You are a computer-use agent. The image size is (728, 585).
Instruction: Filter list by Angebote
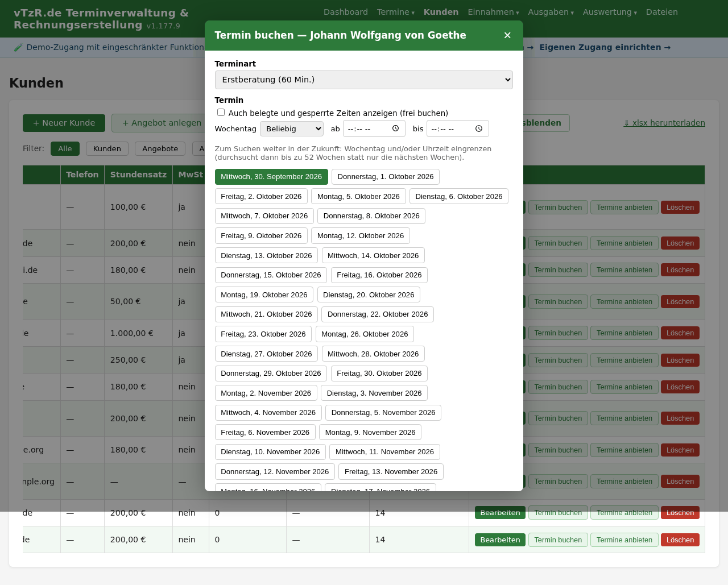click(x=160, y=148)
